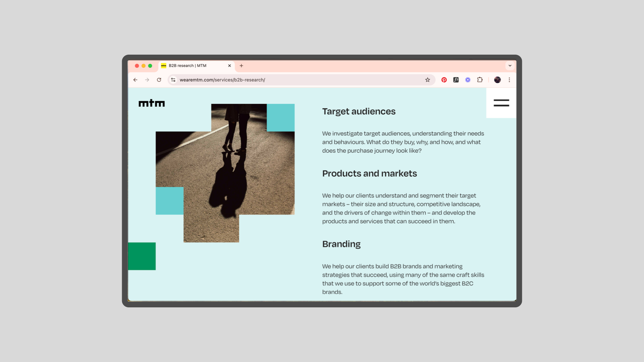Screen dimensions: 644x362
Task: Click the blue gear-shaped extension icon
Action: pos(468,80)
